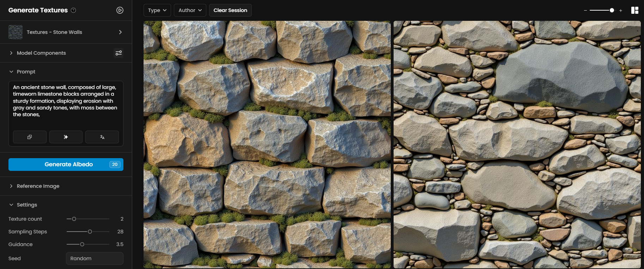The width and height of the screenshot is (644, 269).
Task: Click the dice random prompt icon
Action: point(30,137)
